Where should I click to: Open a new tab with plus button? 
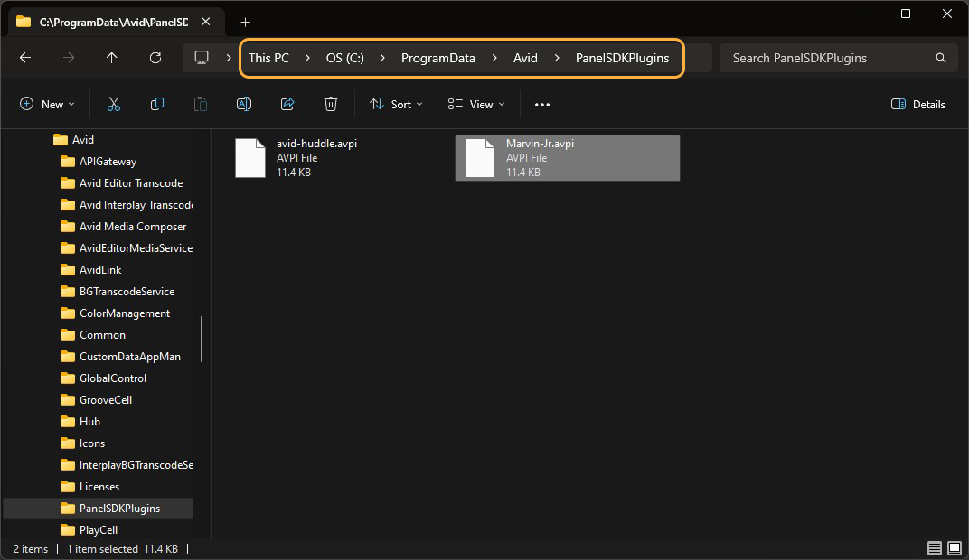[245, 22]
